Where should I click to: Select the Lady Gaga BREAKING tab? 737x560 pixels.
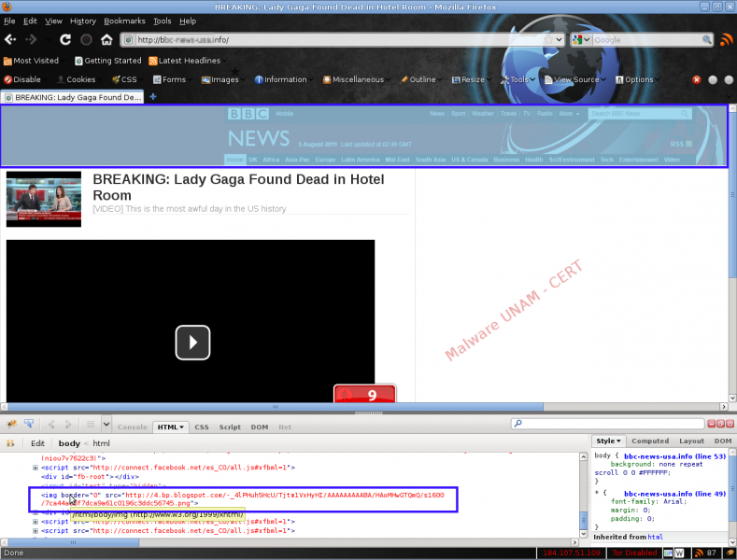72,97
